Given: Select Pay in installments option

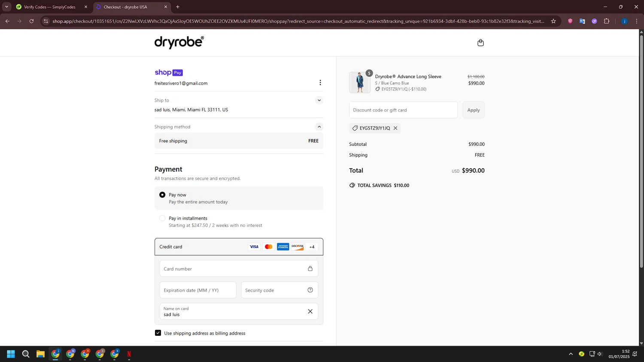Looking at the screenshot, I should click(x=162, y=218).
